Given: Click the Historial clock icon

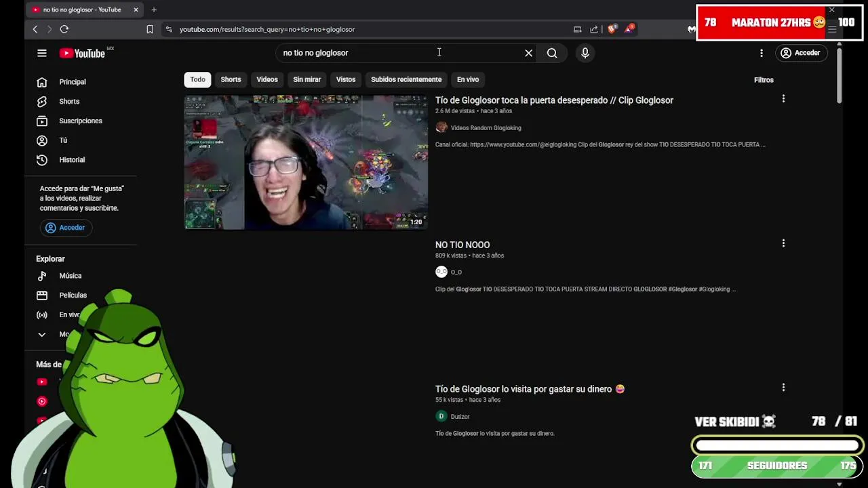Looking at the screenshot, I should click(x=42, y=160).
